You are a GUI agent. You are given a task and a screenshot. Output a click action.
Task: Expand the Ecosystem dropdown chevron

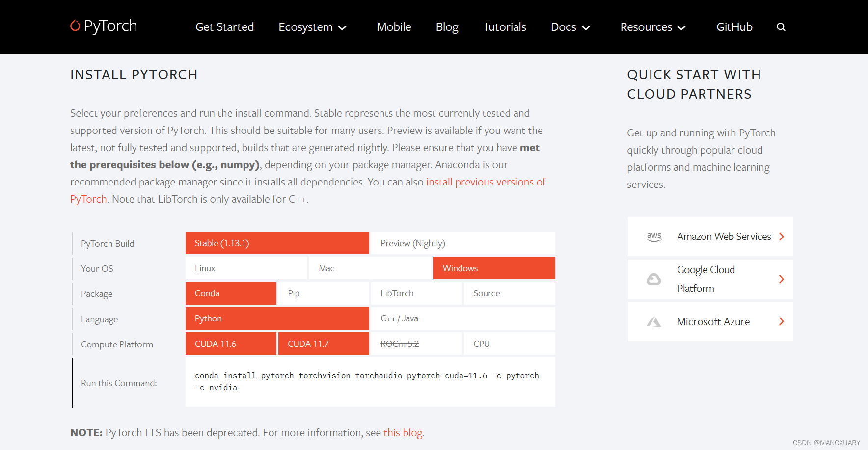(343, 28)
